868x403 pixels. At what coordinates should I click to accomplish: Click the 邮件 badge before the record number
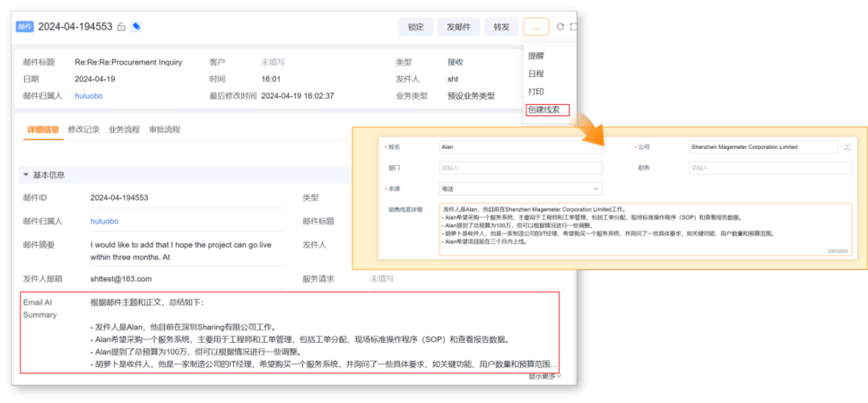pos(25,27)
